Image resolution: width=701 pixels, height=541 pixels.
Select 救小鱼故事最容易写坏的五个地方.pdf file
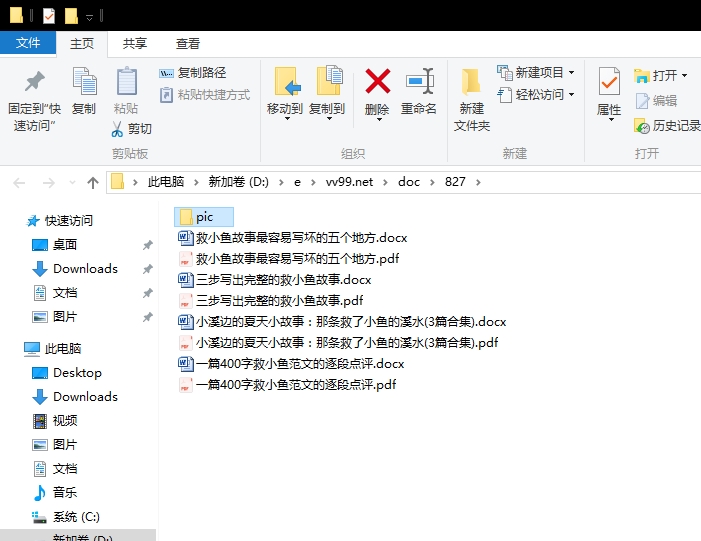click(289, 259)
